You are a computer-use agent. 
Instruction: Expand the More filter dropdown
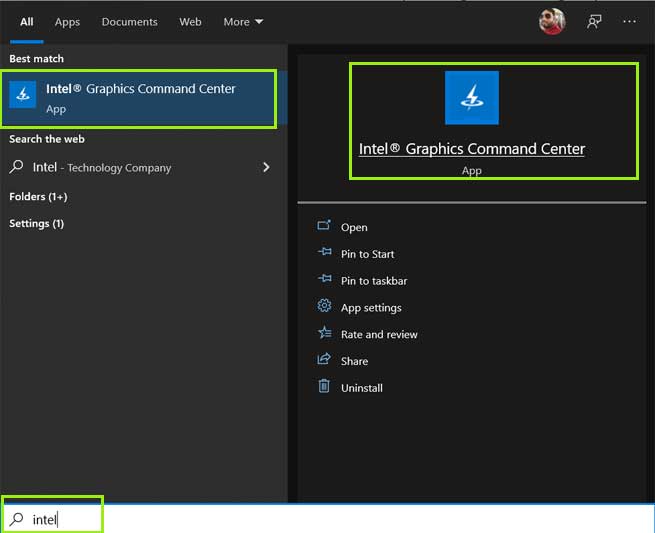point(243,22)
